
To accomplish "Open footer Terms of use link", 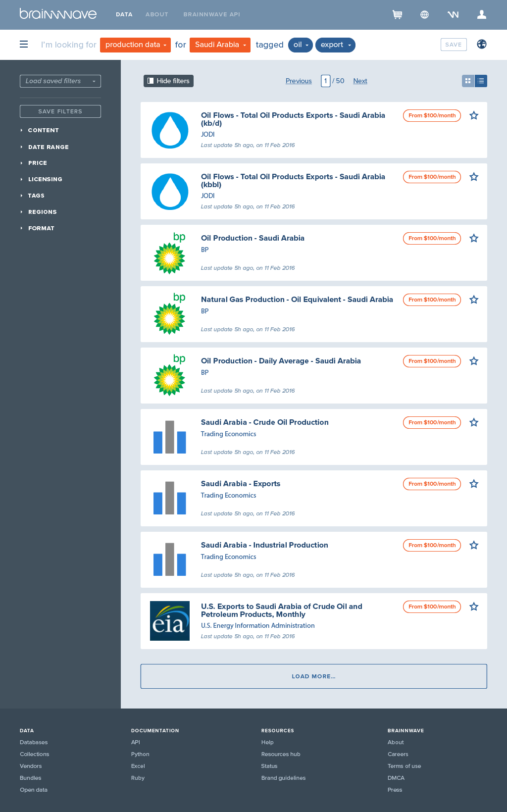I will 404,766.
